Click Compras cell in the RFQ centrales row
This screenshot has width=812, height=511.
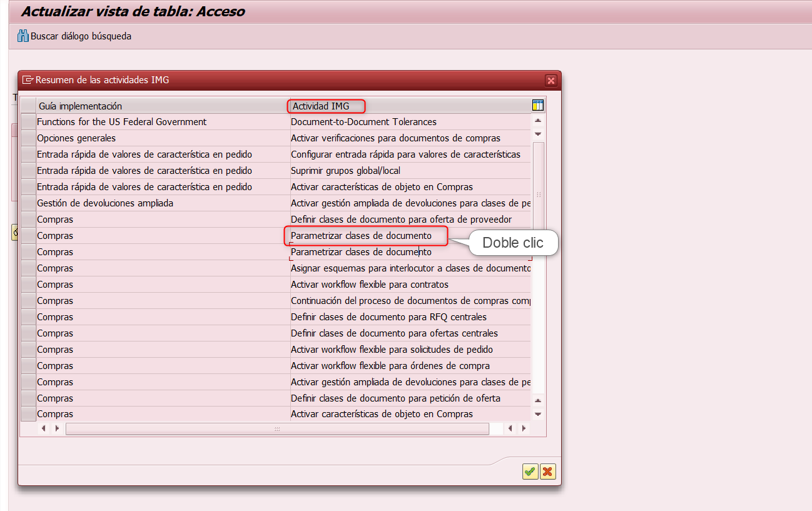[x=163, y=317]
